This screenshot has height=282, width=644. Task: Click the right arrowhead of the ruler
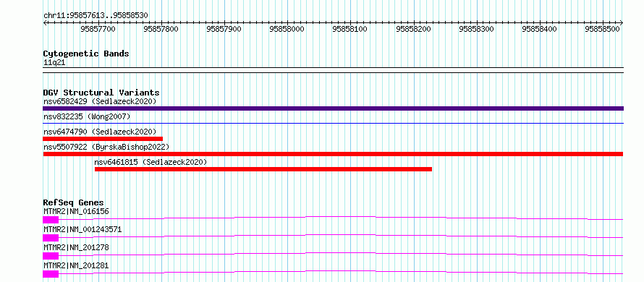click(x=622, y=22)
